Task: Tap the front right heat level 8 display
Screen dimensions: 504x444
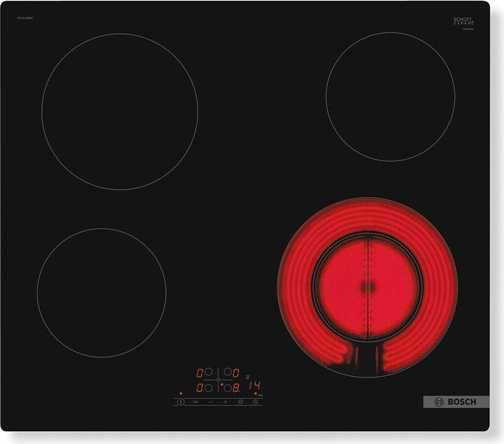Action: [x=236, y=388]
